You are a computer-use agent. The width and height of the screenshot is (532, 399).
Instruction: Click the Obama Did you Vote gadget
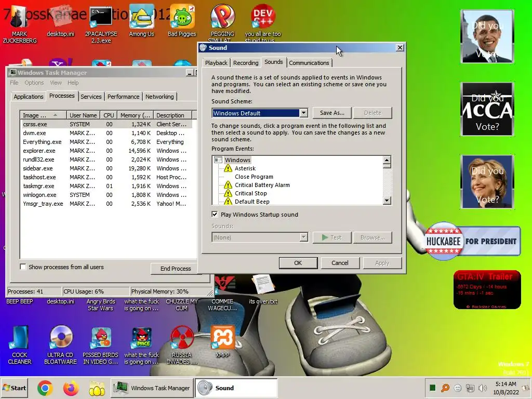(x=487, y=36)
